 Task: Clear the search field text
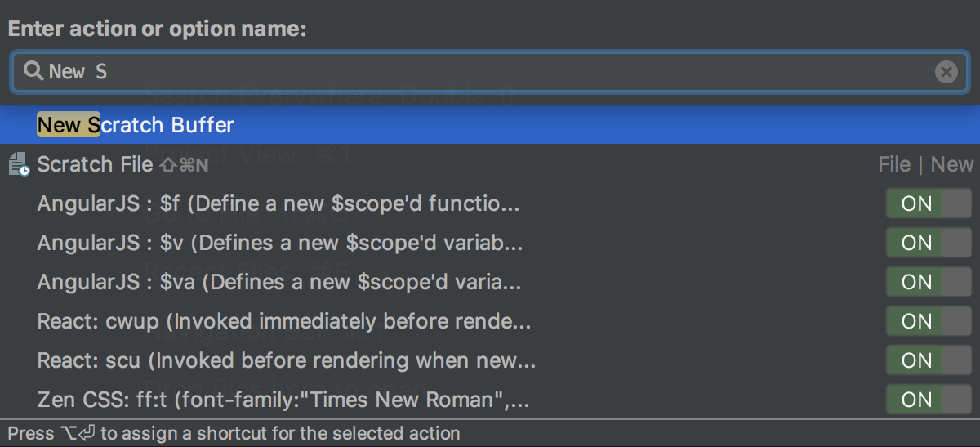click(x=946, y=73)
